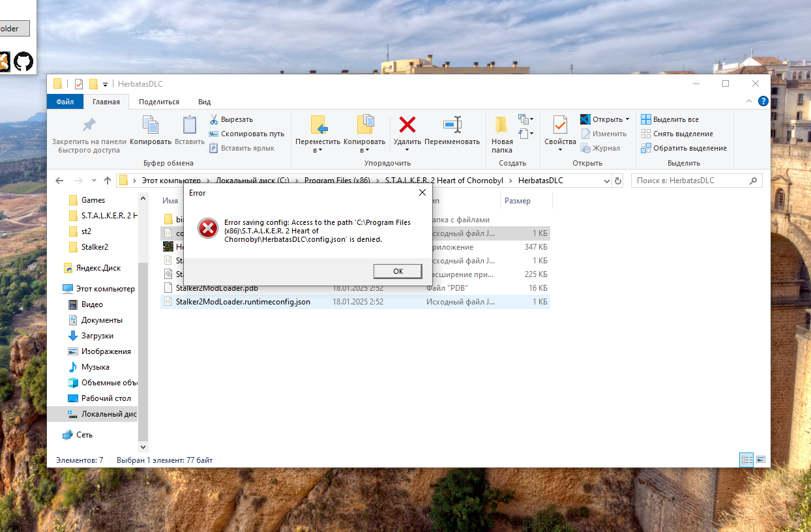Screen dimensions: 811x532
Task: Click OK in the Error dialog
Action: click(x=398, y=271)
